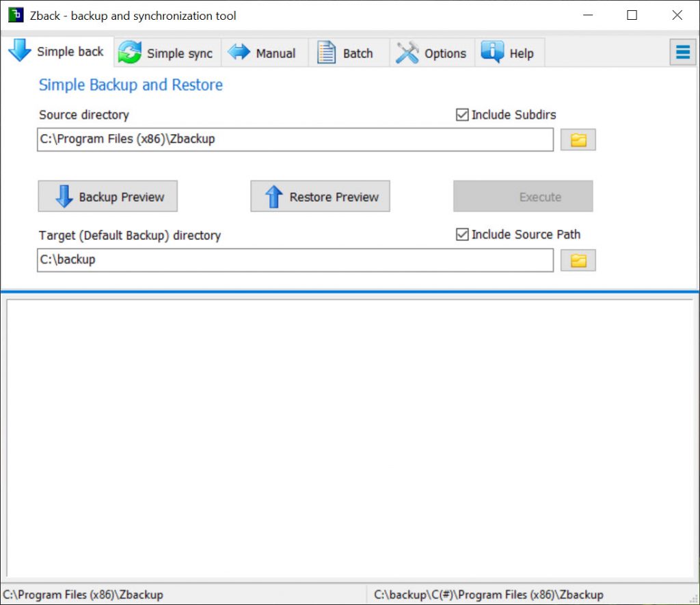The image size is (700, 605).
Task: Focus the Target directory path field
Action: pyautogui.click(x=295, y=260)
